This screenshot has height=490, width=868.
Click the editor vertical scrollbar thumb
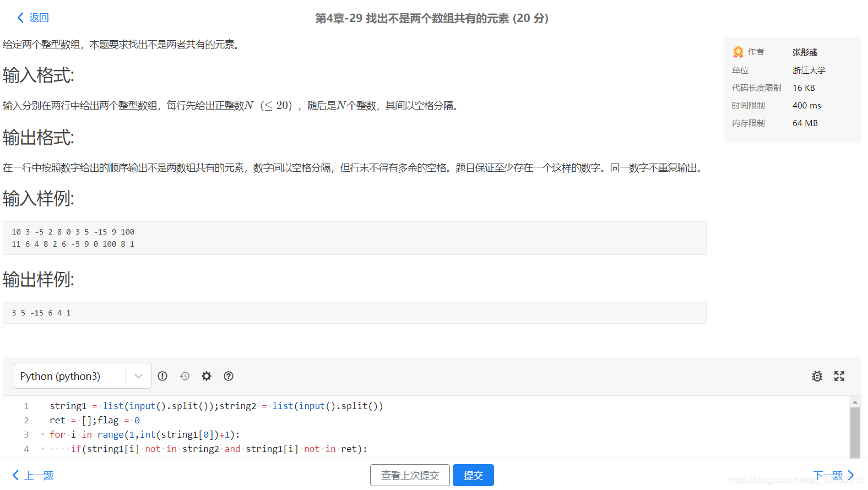[x=855, y=433]
